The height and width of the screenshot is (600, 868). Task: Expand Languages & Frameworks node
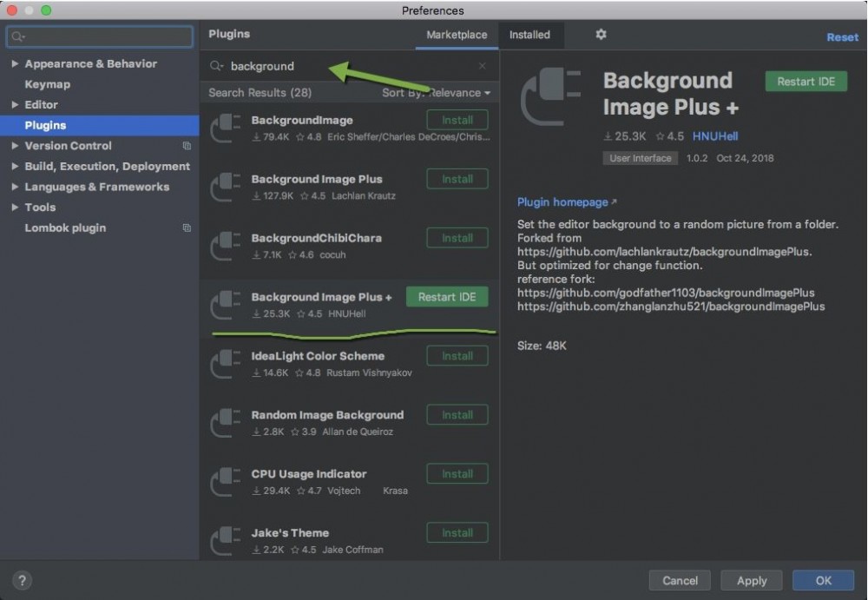15,187
